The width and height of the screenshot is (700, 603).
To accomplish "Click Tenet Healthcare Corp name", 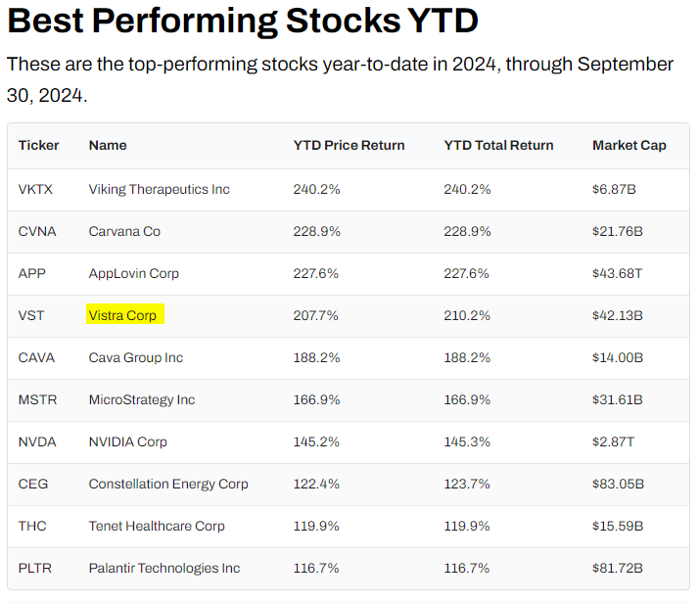I will pyautogui.click(x=157, y=526).
